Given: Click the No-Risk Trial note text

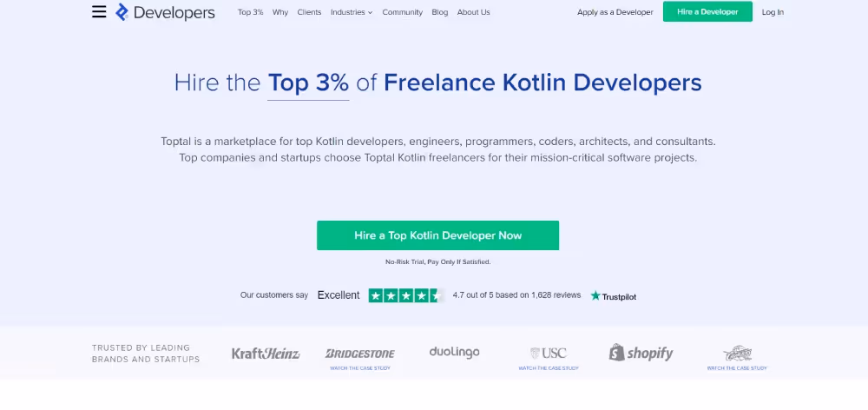Looking at the screenshot, I should [437, 262].
